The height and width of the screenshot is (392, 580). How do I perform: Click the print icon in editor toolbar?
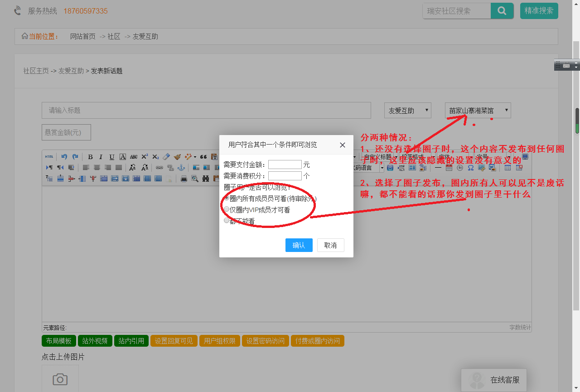pyautogui.click(x=184, y=179)
